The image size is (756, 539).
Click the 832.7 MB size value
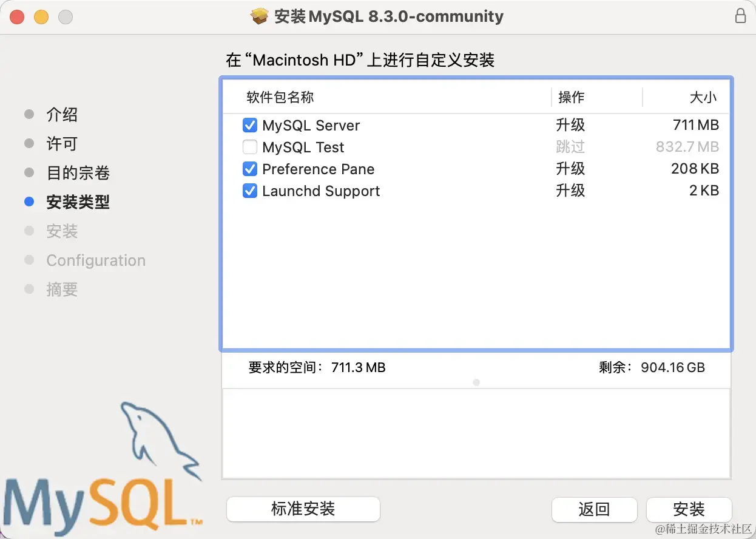pyautogui.click(x=687, y=147)
